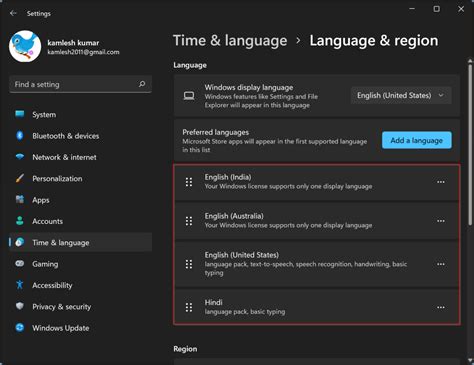
Task: Open Apps settings
Action: 80,200
